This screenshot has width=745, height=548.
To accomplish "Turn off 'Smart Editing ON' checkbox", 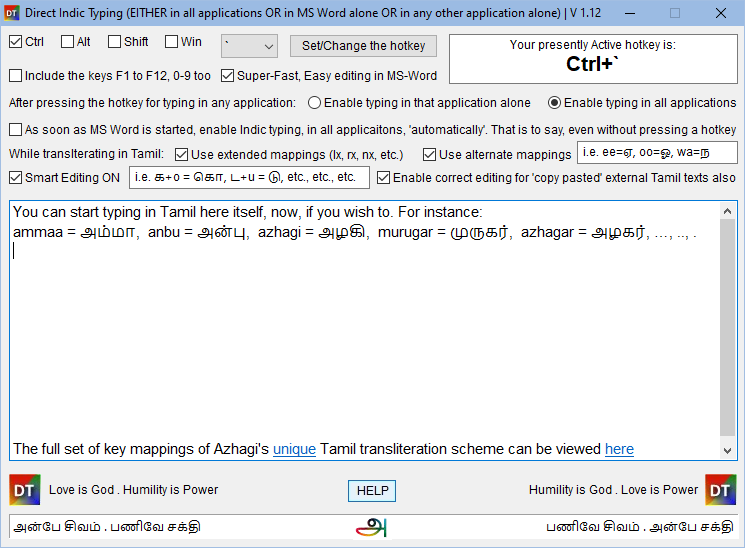I will coord(16,178).
